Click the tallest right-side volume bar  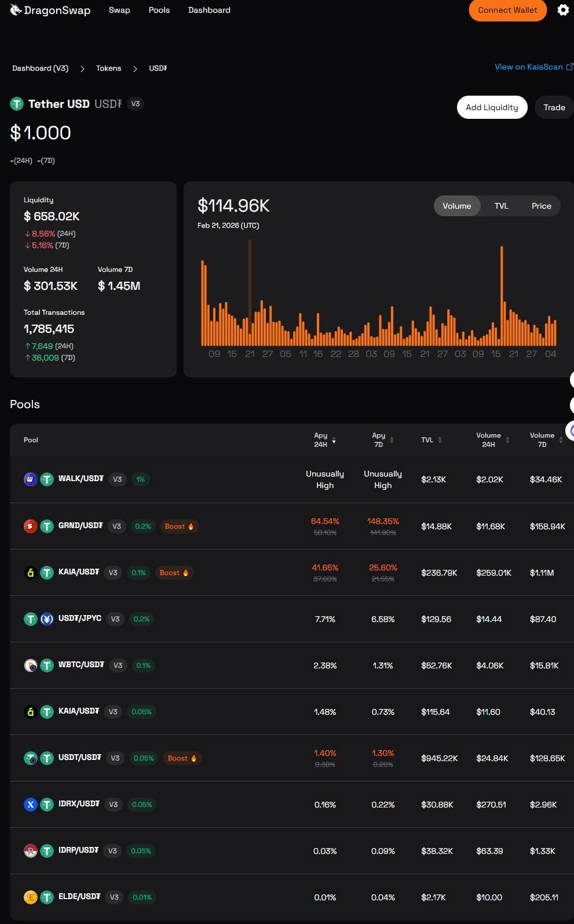click(x=502, y=296)
